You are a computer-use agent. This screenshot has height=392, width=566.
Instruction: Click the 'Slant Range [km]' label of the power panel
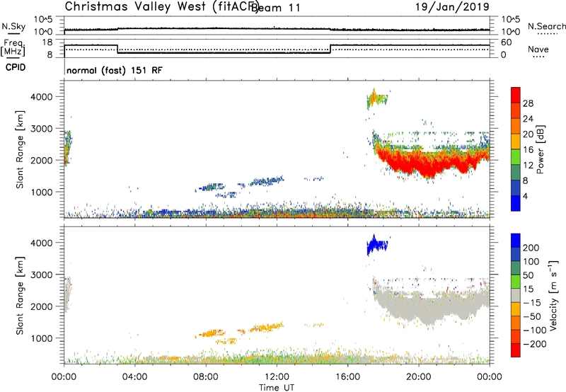pyautogui.click(x=20, y=149)
